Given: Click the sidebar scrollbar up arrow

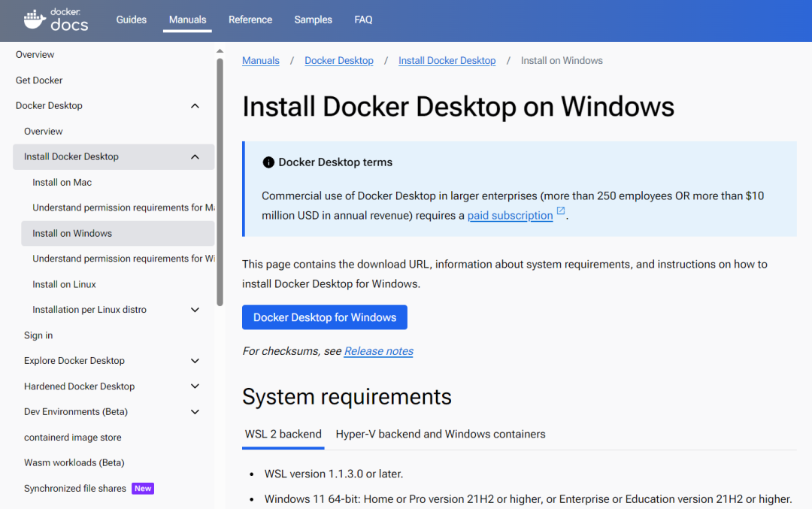Looking at the screenshot, I should [x=220, y=50].
